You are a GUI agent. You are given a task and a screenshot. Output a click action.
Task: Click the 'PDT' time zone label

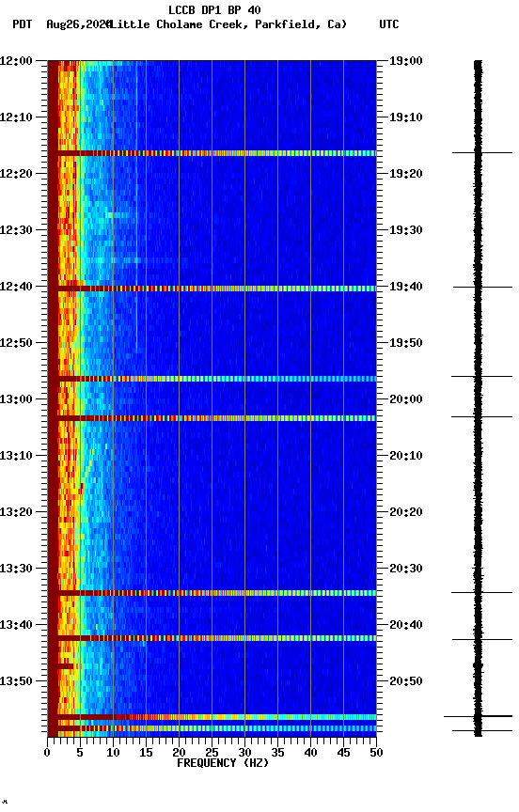[23, 24]
